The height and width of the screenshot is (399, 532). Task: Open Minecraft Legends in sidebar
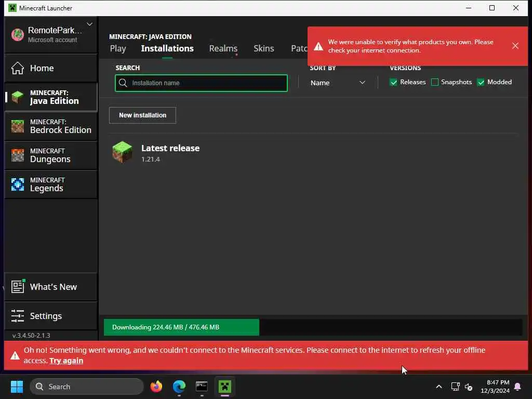(51, 184)
